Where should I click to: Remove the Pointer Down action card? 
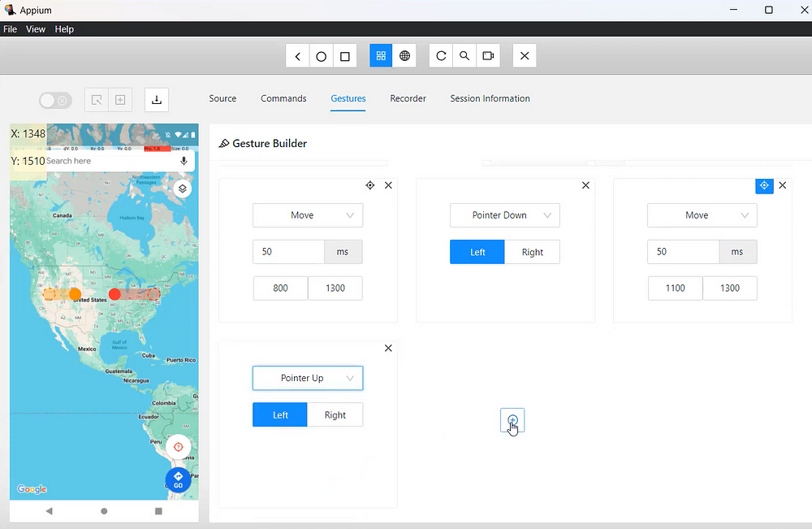(585, 185)
